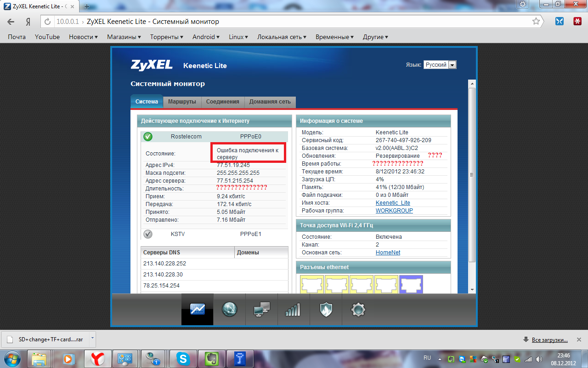Open the media player taskbar icon
The image size is (588, 368).
click(68, 358)
